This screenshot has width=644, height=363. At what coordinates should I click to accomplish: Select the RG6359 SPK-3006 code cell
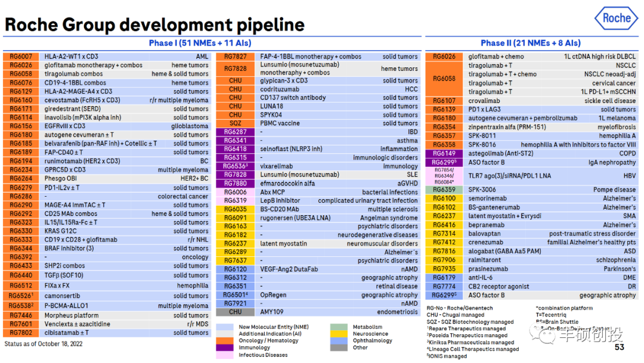pos(444,190)
